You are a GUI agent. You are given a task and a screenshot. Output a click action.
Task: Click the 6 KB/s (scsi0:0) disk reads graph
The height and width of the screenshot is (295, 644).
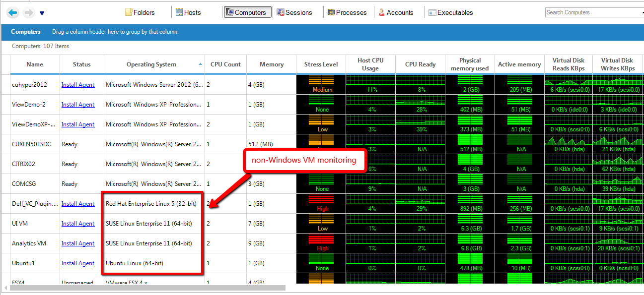pos(569,85)
